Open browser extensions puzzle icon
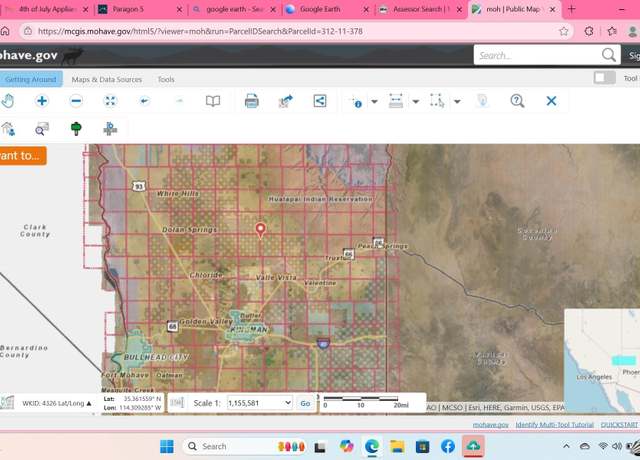This screenshot has width=640, height=460. [589, 31]
